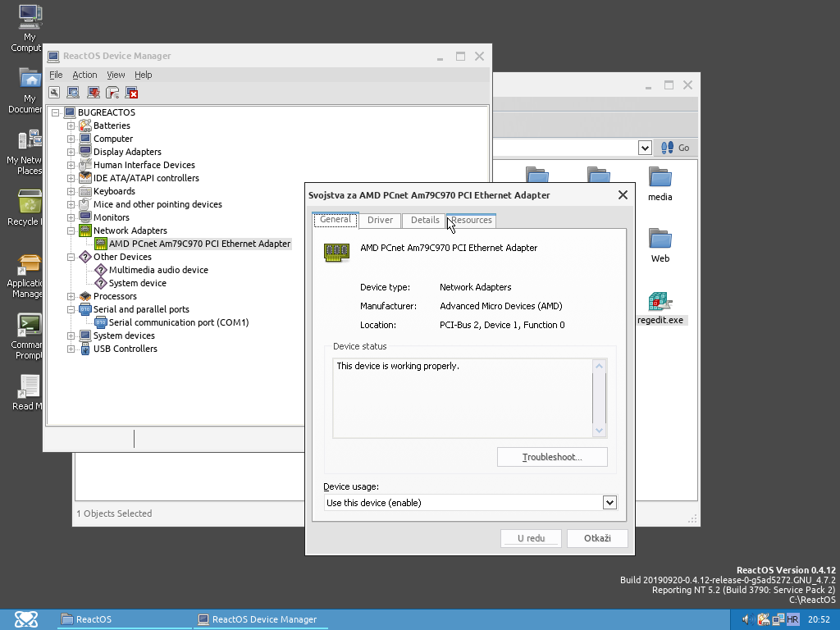Click the Monitors category icon in the tree
Viewport: 840px width, 630px height.
(x=85, y=217)
